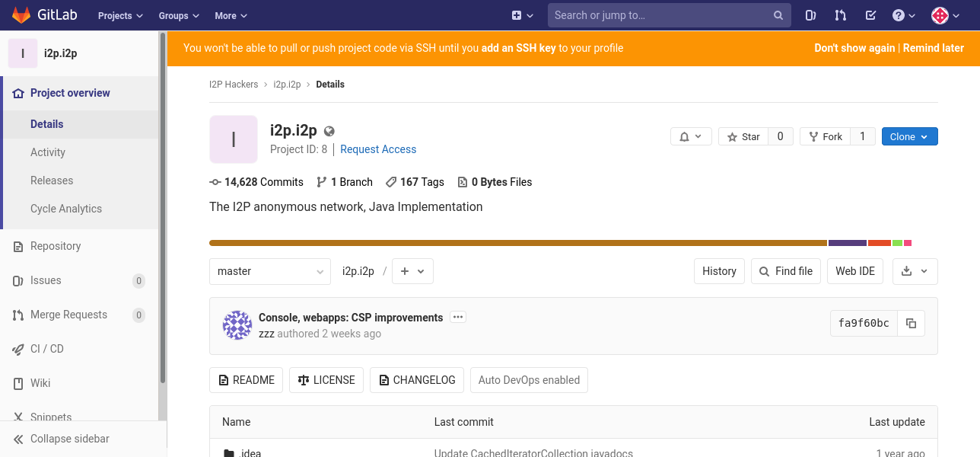
Task: Copy commit SHA fa9f60bc to clipboard
Action: click(911, 323)
